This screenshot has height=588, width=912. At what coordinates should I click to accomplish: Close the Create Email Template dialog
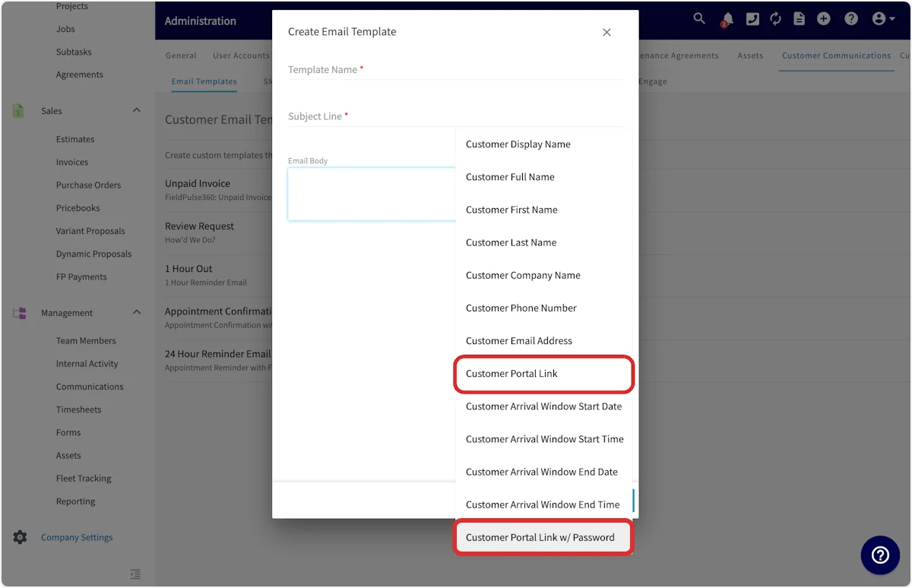(x=606, y=32)
